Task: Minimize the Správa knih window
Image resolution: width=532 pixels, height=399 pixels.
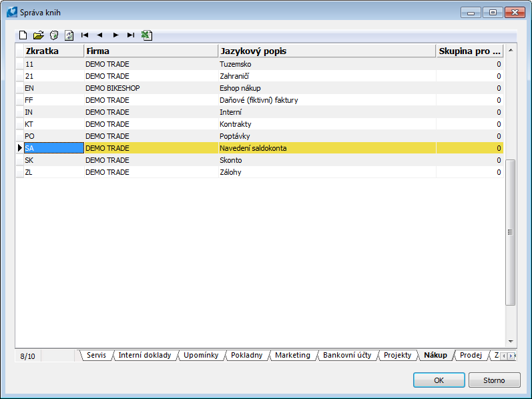Action: pyautogui.click(x=471, y=13)
